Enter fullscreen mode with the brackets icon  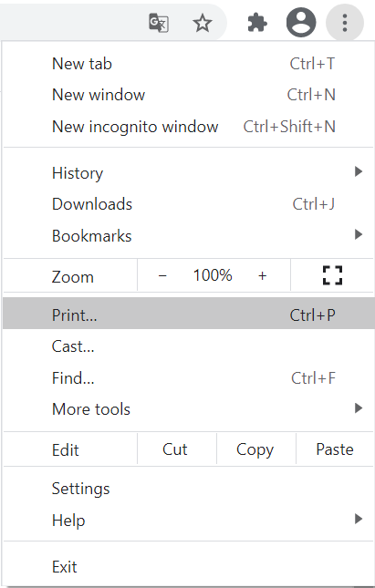(x=333, y=275)
